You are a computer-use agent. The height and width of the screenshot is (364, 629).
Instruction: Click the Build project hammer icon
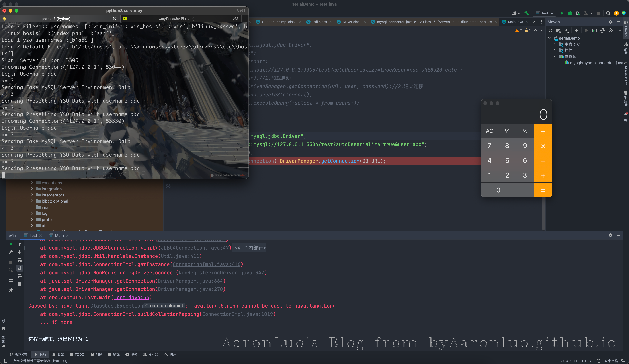pyautogui.click(x=526, y=13)
